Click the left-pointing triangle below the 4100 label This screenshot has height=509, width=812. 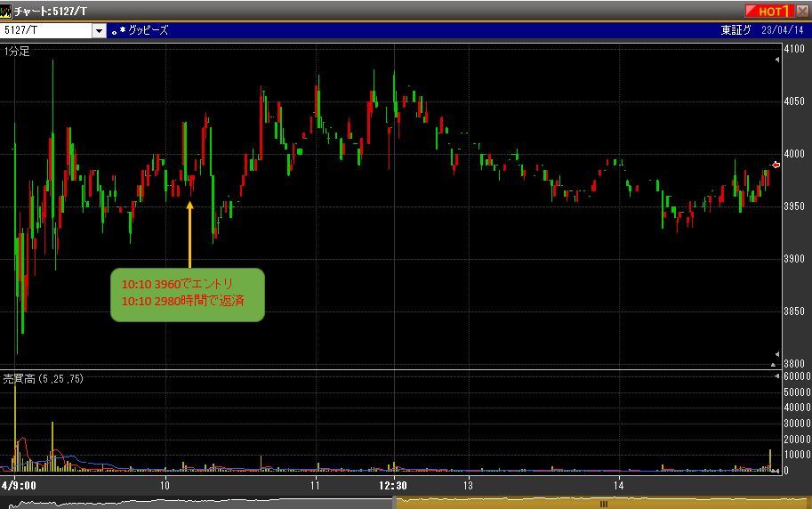click(777, 60)
